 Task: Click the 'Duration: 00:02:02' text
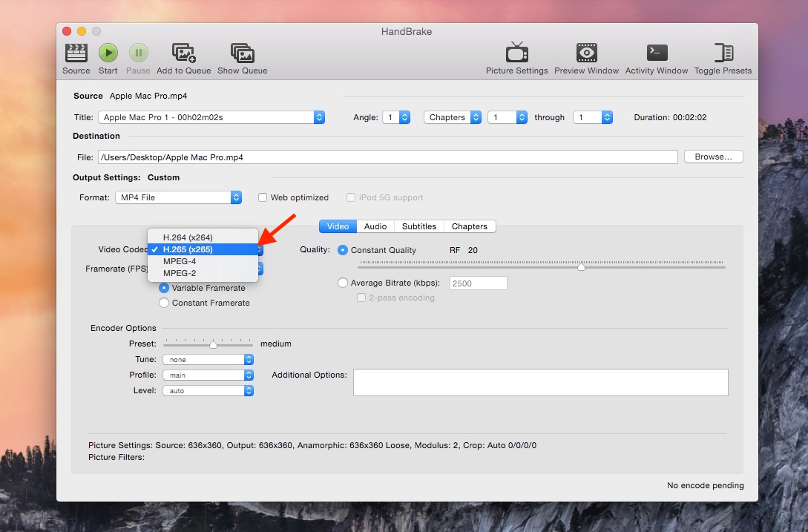point(670,117)
